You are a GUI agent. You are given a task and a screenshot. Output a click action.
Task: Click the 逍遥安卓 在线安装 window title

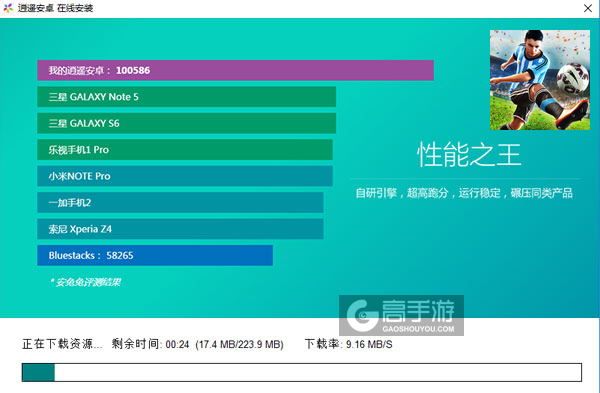click(x=55, y=8)
